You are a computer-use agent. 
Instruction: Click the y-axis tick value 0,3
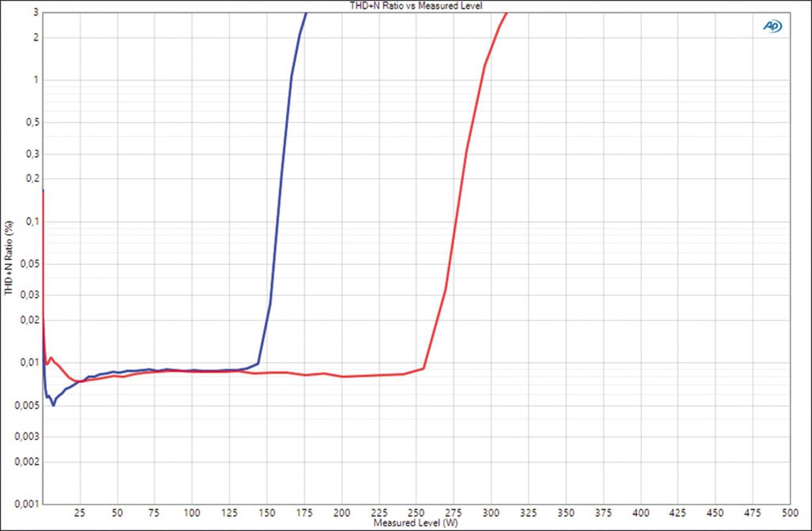[x=33, y=154]
